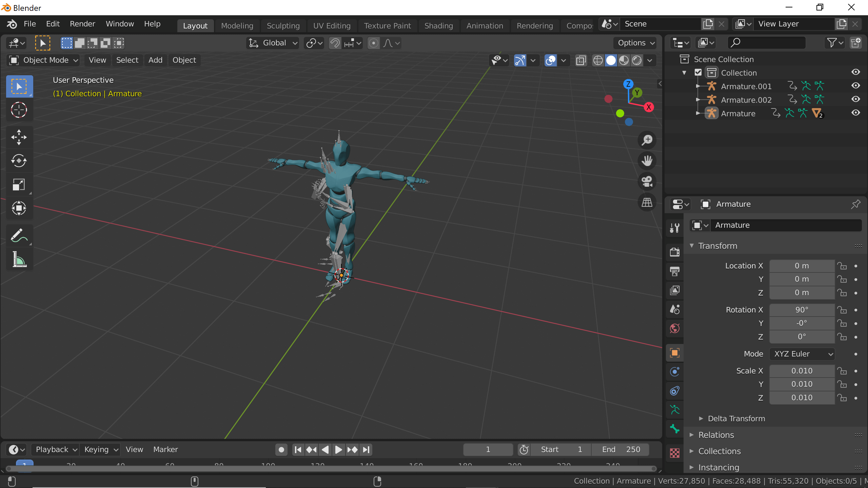The width and height of the screenshot is (868, 488).
Task: Open the Options dropdown
Action: point(635,43)
